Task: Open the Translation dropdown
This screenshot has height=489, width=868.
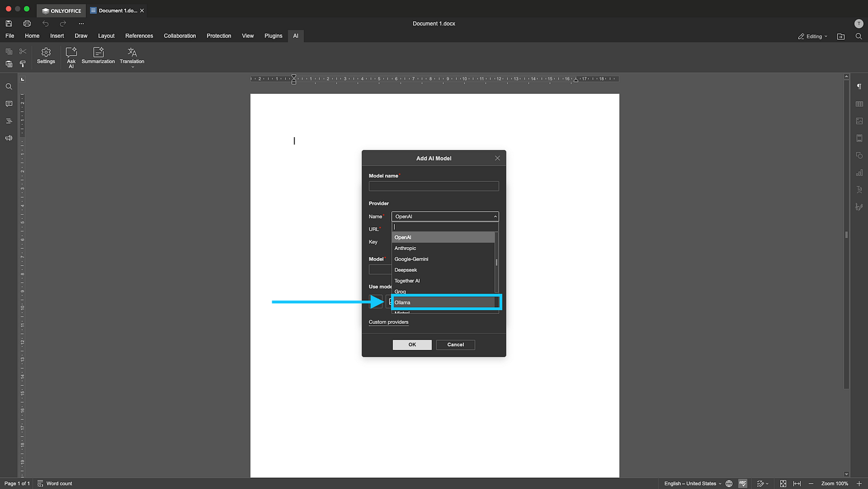Action: coord(132,57)
